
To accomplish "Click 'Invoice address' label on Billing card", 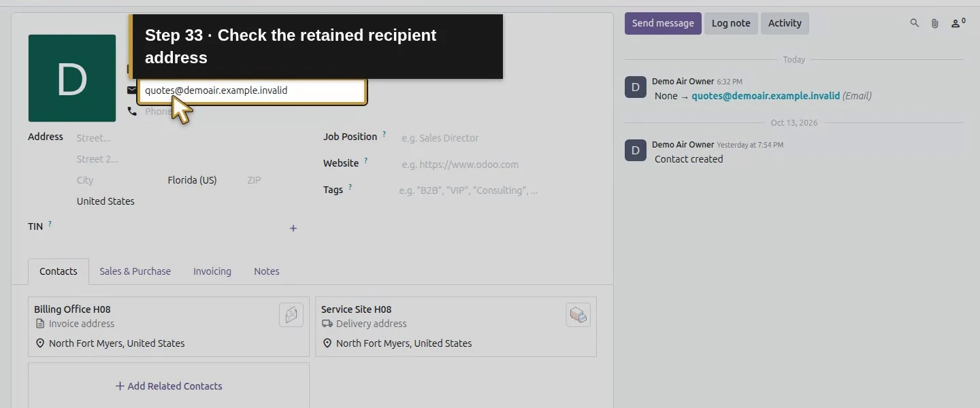I will click(82, 324).
